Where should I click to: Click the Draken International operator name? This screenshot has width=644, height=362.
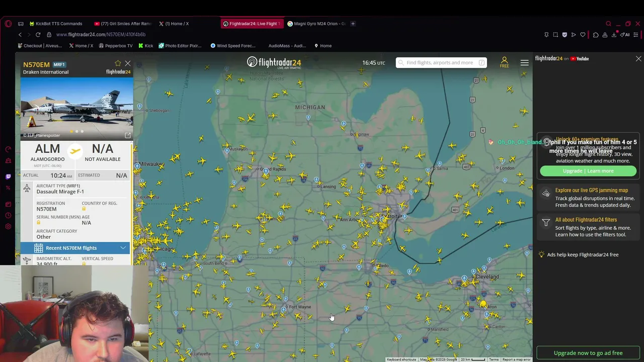46,72
